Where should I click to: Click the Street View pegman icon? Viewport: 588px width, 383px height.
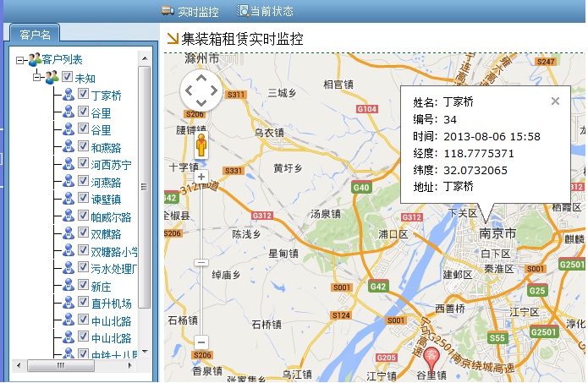tap(201, 145)
